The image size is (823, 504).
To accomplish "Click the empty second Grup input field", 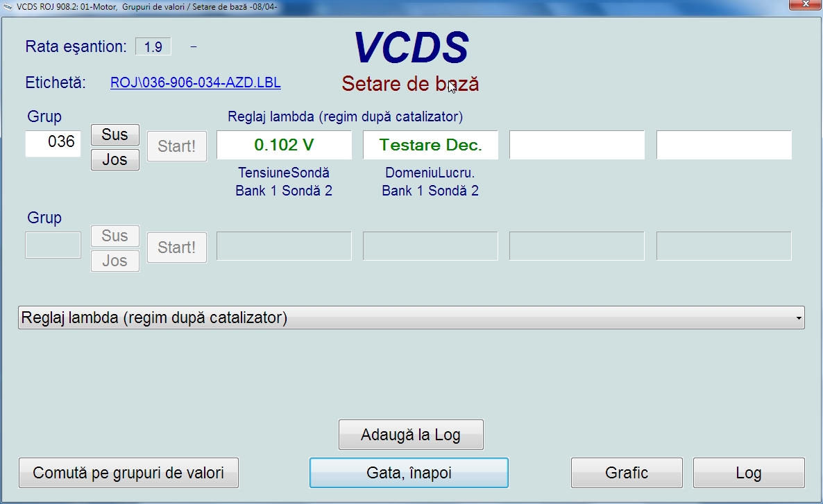I will pos(53,245).
